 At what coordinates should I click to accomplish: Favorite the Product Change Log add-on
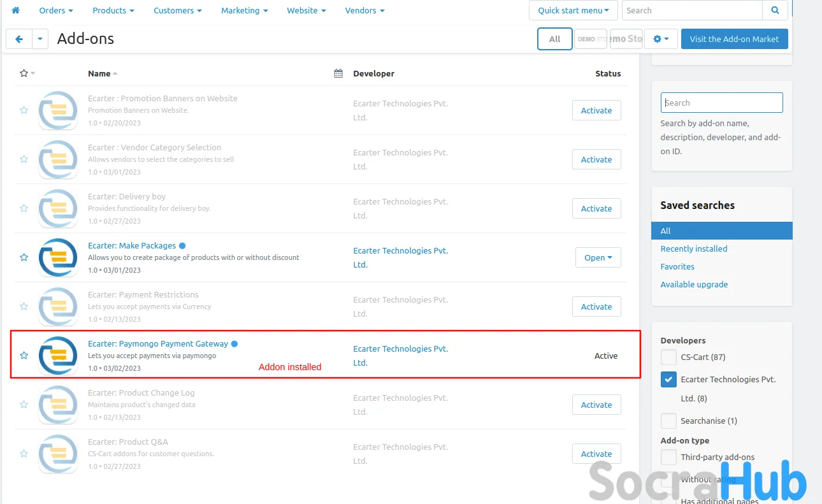tap(24, 405)
